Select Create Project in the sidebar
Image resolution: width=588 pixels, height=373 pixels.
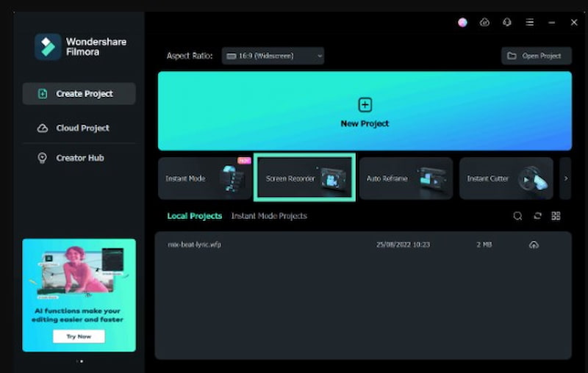[x=79, y=94]
